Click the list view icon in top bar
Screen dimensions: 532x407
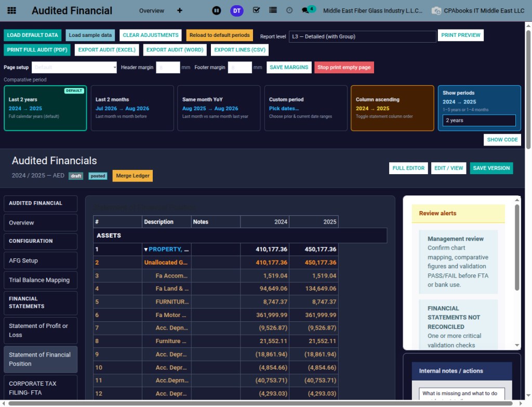click(273, 10)
